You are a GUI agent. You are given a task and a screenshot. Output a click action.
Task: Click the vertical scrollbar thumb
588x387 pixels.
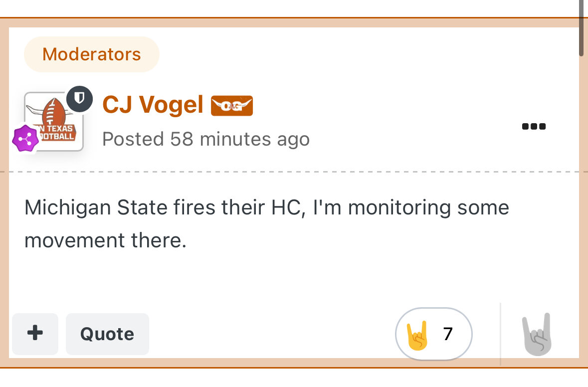click(x=581, y=27)
